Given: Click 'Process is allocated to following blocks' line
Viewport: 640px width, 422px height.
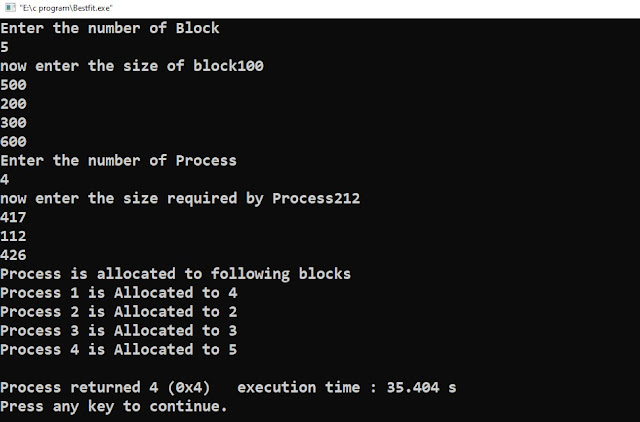Looking at the screenshot, I should coord(175,274).
